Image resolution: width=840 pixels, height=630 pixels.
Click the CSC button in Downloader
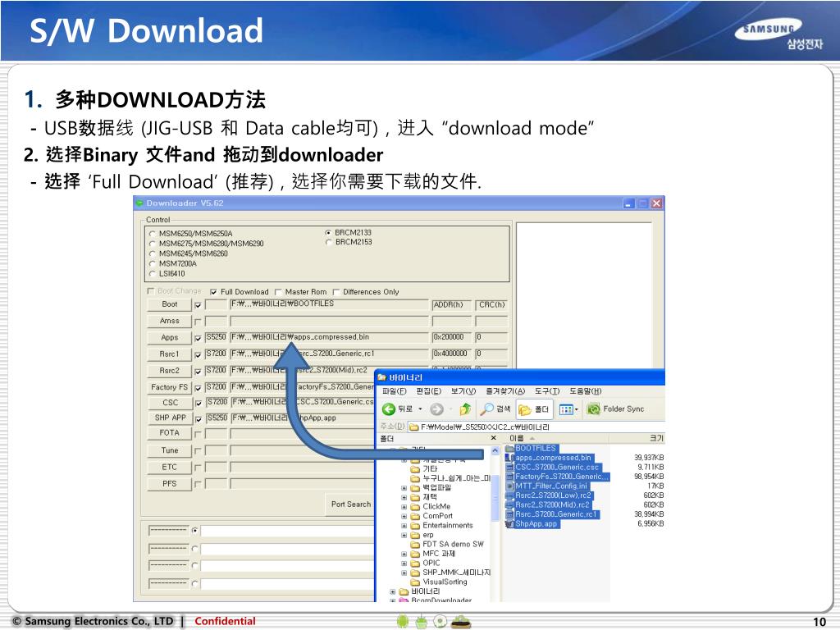pyautogui.click(x=169, y=402)
